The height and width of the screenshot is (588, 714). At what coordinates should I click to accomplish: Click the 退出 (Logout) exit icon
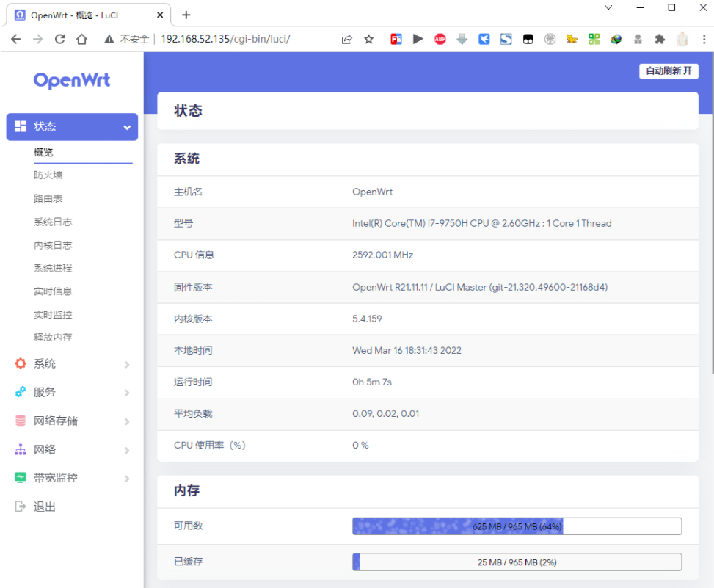click(19, 507)
